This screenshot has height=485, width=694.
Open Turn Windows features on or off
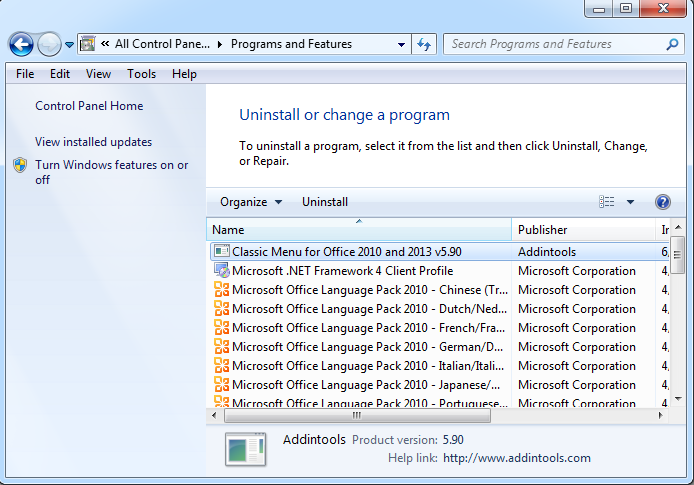pos(112,172)
